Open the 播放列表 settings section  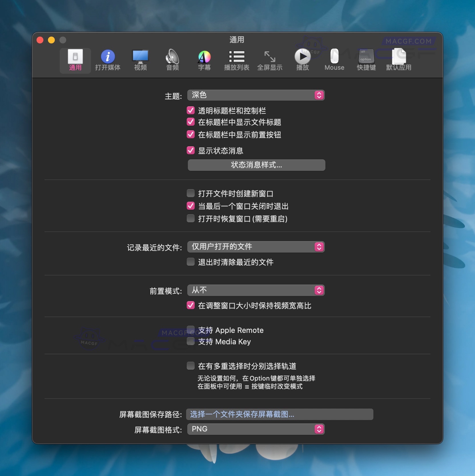(236, 60)
